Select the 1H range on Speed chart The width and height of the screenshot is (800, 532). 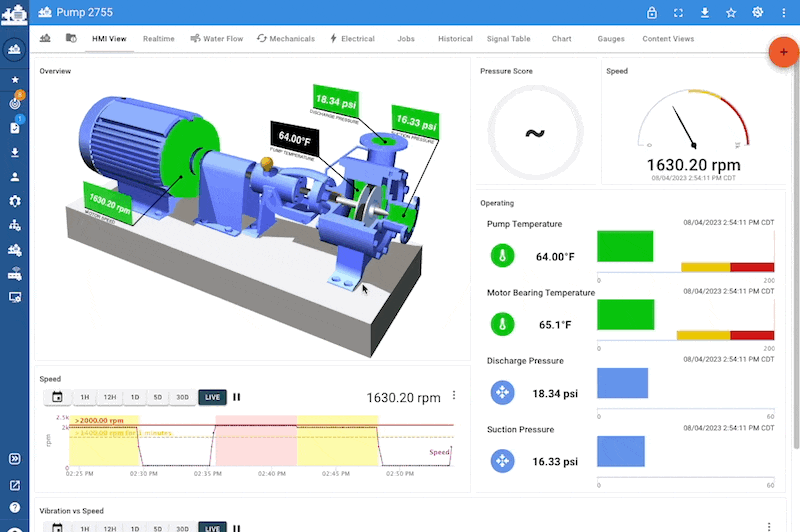point(85,397)
